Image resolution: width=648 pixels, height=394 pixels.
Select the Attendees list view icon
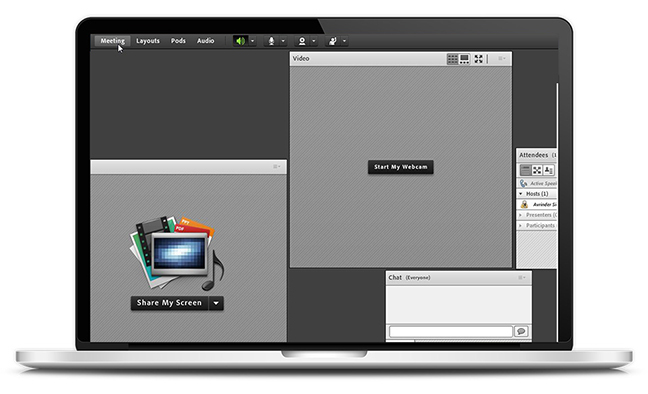pos(525,170)
